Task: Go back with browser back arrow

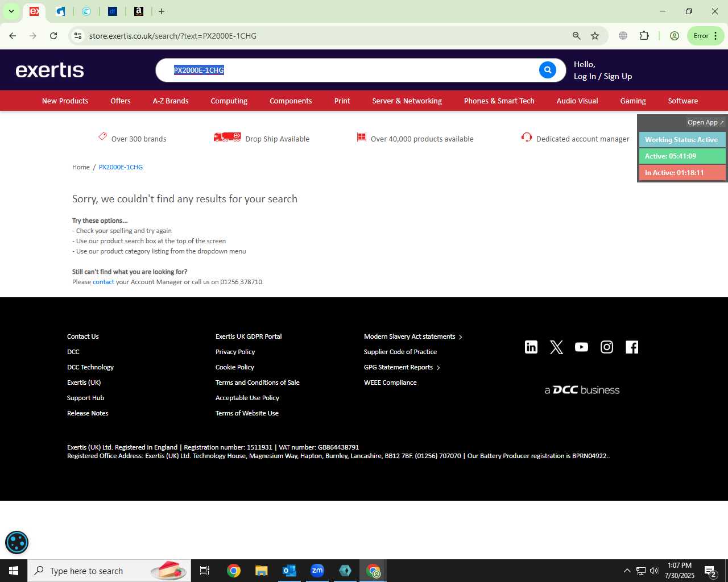Action: (13, 36)
